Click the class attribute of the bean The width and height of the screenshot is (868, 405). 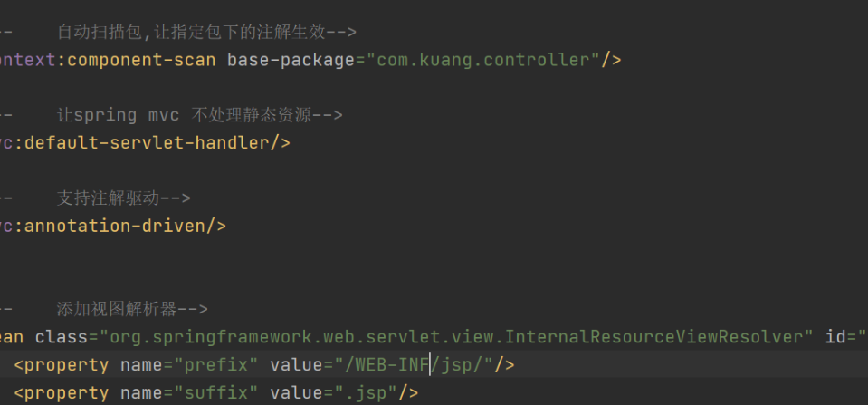pyautogui.click(x=61, y=337)
